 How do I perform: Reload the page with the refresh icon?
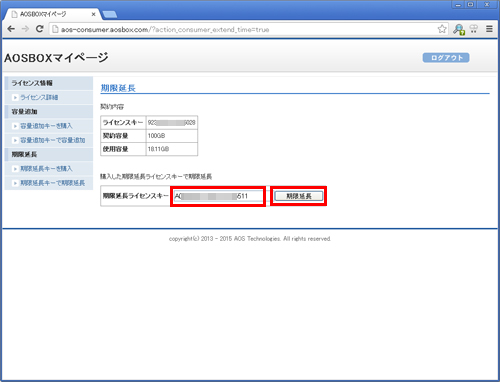[x=40, y=29]
